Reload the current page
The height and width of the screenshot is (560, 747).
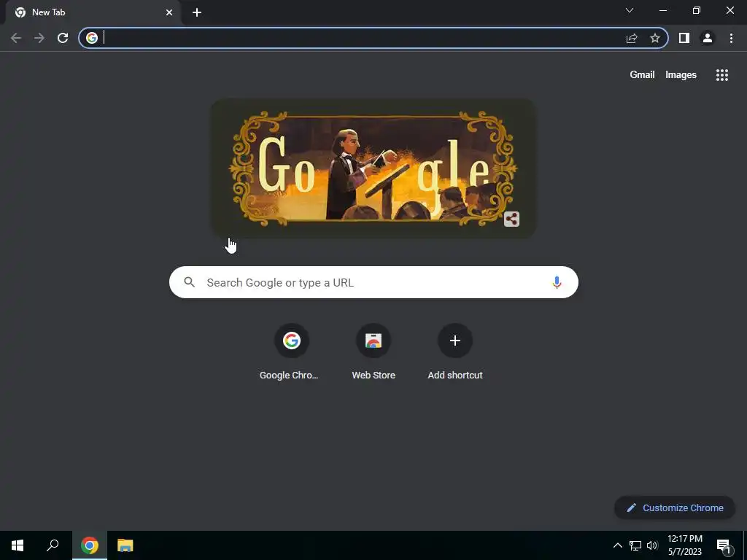tap(63, 38)
